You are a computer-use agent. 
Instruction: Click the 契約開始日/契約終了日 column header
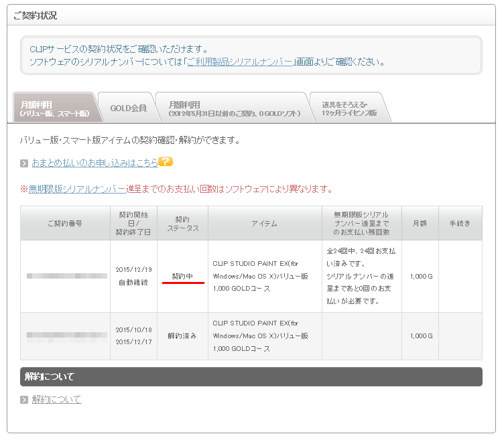[x=133, y=223]
